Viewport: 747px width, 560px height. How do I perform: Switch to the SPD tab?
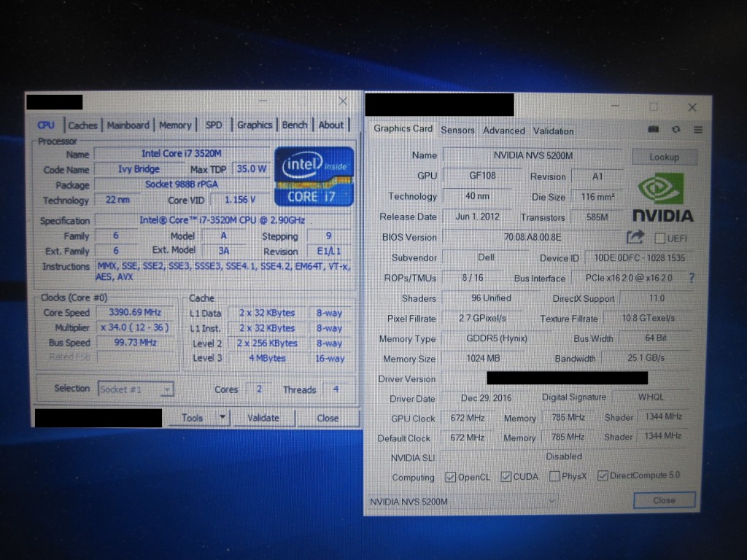pyautogui.click(x=214, y=125)
